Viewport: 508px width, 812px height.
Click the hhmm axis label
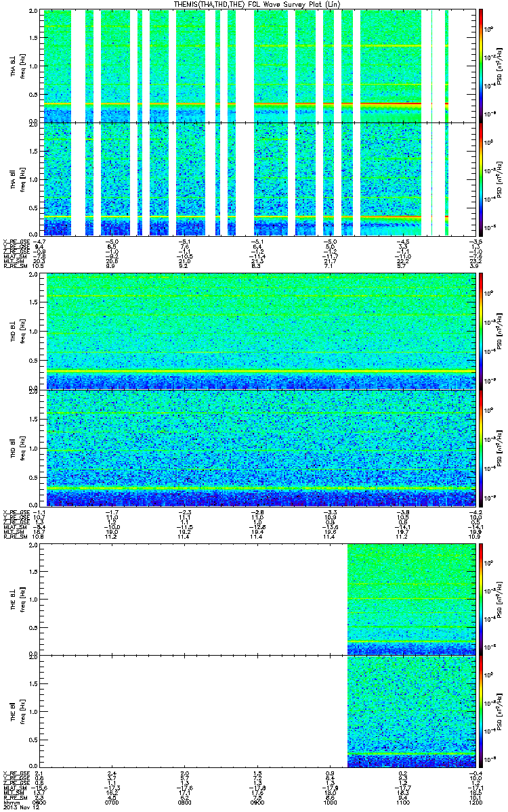click(x=10, y=801)
